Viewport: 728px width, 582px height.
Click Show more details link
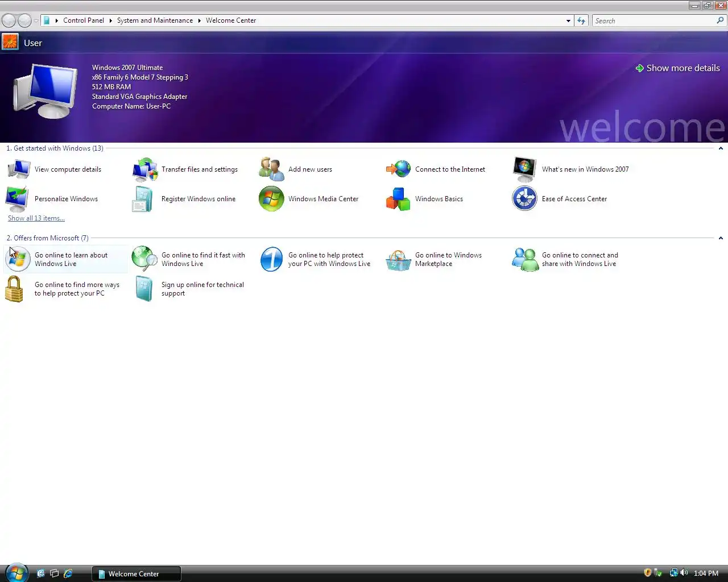(678, 68)
